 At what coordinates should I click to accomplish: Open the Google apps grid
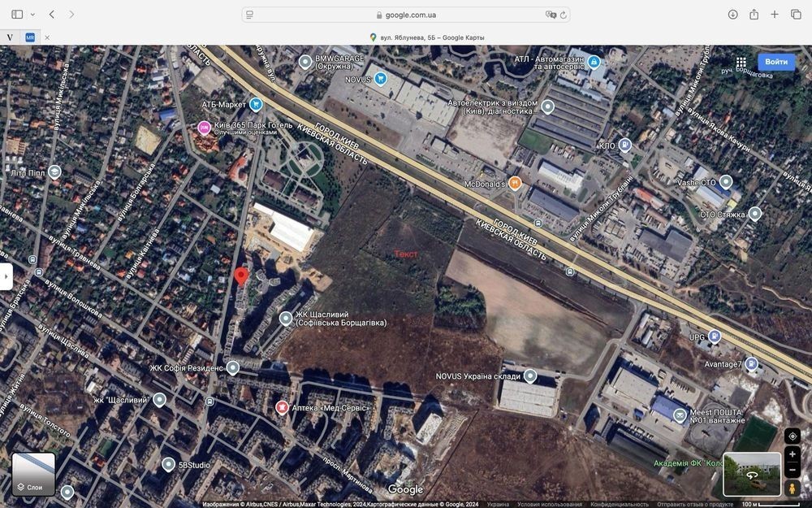click(741, 63)
